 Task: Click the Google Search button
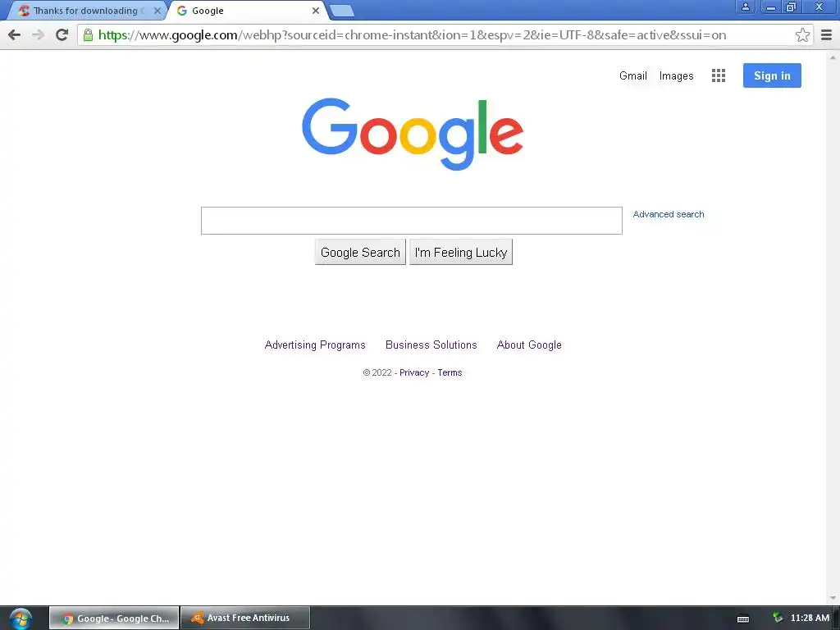point(360,253)
